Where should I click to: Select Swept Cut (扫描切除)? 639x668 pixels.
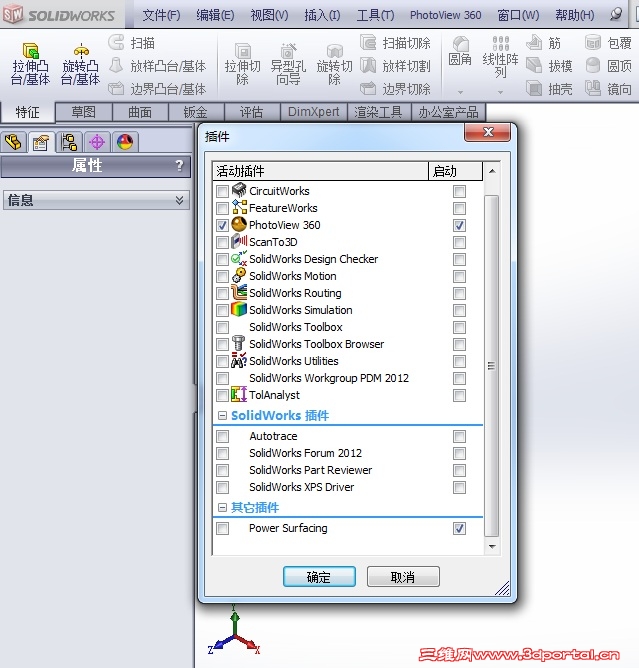pyautogui.click(x=395, y=43)
